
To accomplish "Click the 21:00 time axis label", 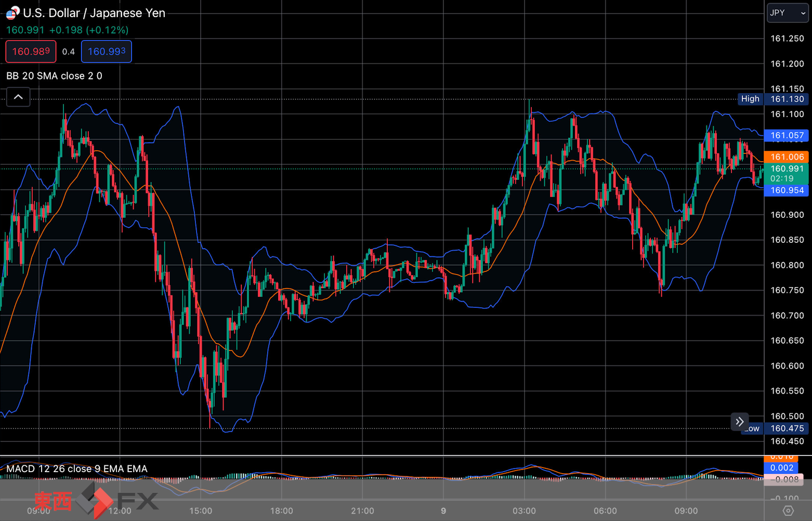I will (x=362, y=511).
